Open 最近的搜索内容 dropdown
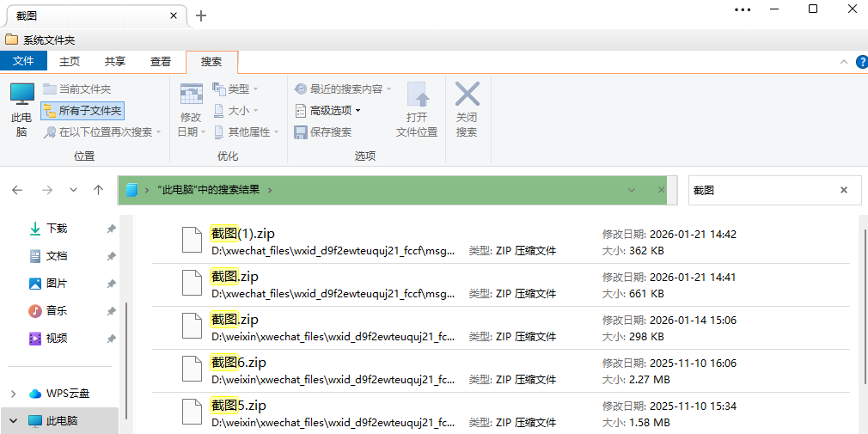The image size is (868, 434). coord(343,89)
